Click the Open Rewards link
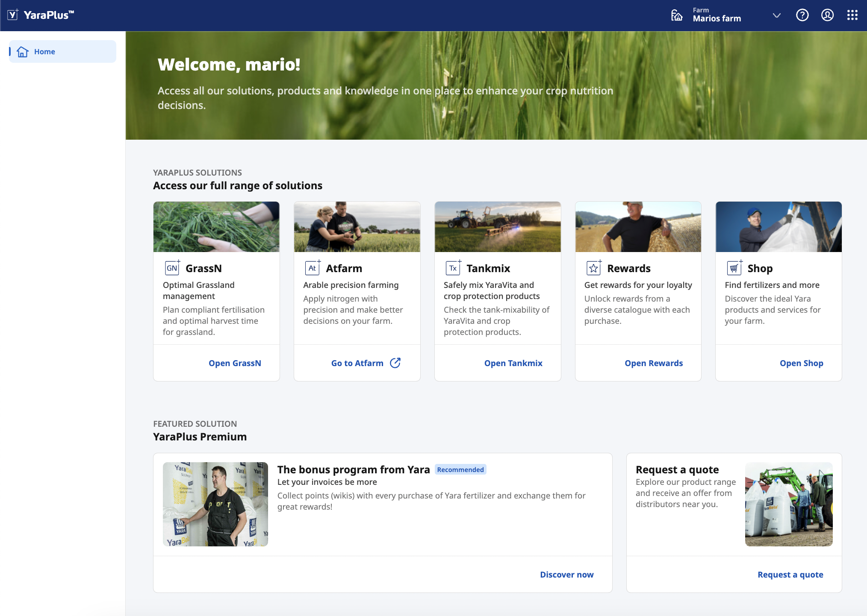Screen dimensions: 867x616 coord(654,363)
